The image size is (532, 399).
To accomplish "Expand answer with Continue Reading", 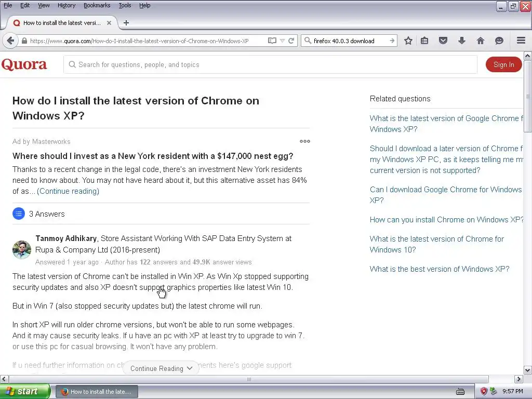I will pyautogui.click(x=161, y=368).
